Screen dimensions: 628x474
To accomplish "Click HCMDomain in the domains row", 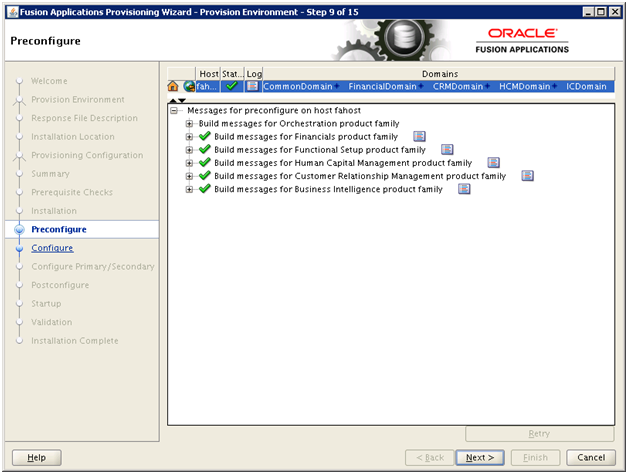I will click(525, 87).
